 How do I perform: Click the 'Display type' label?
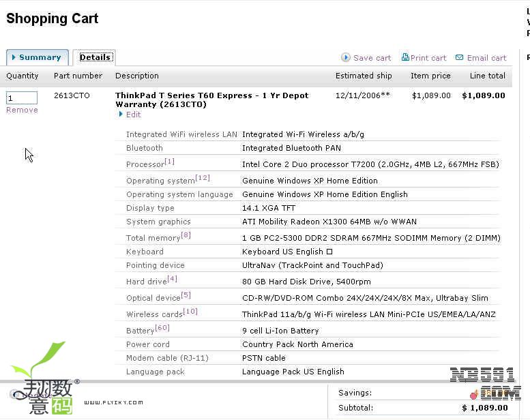coord(150,208)
